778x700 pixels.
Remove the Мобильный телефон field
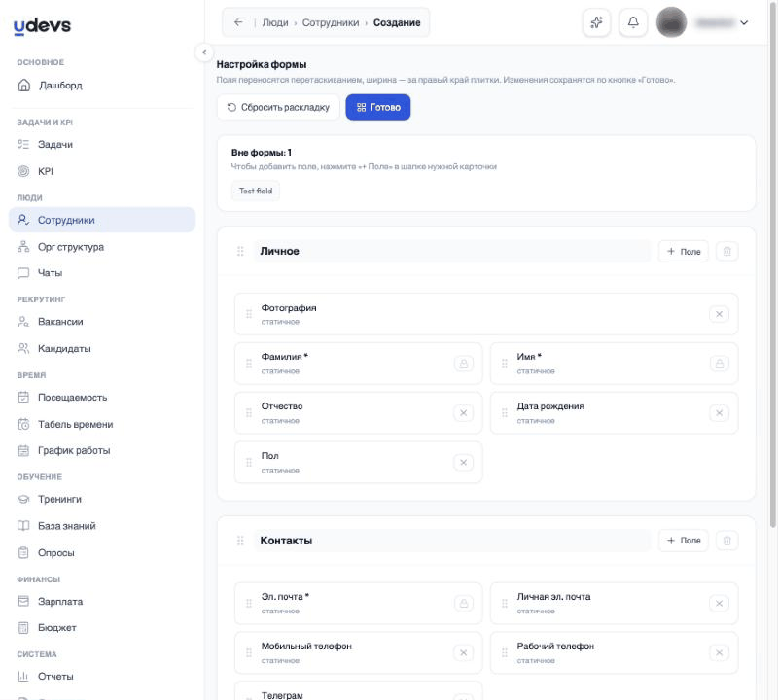point(464,653)
